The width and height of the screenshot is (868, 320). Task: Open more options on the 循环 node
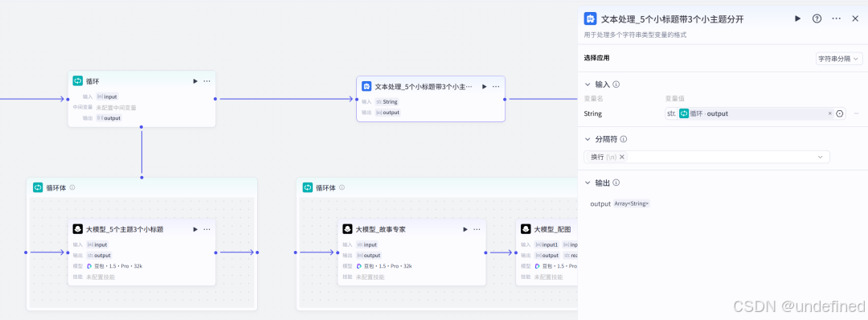(207, 81)
